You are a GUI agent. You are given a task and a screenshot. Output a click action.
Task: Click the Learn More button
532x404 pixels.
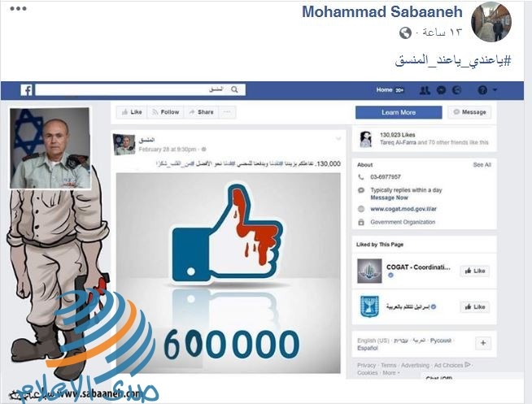coord(399,112)
